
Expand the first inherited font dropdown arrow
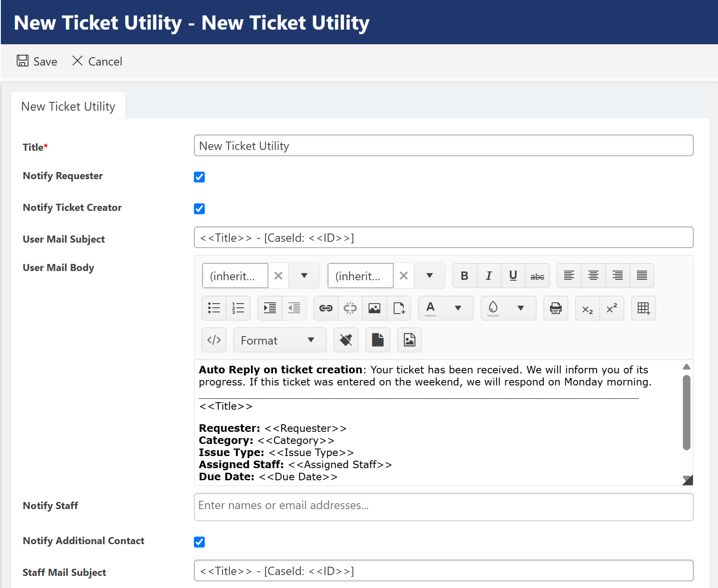[x=304, y=276]
